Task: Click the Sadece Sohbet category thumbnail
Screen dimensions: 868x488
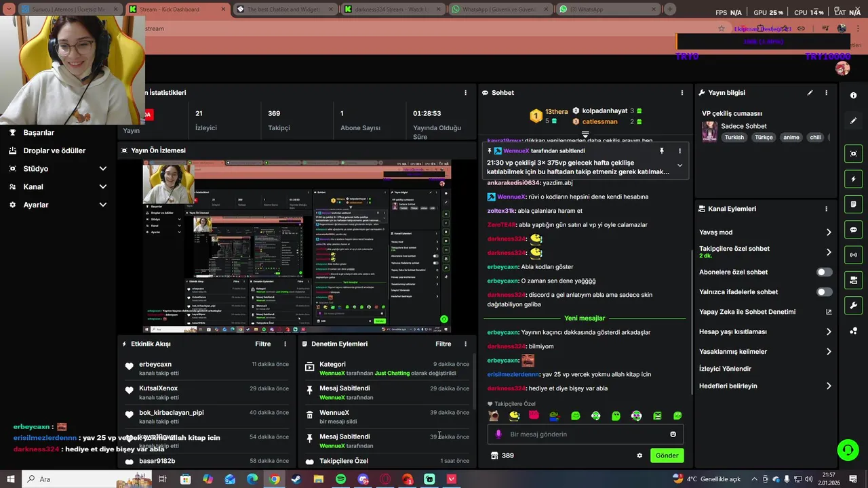Action: tap(709, 131)
